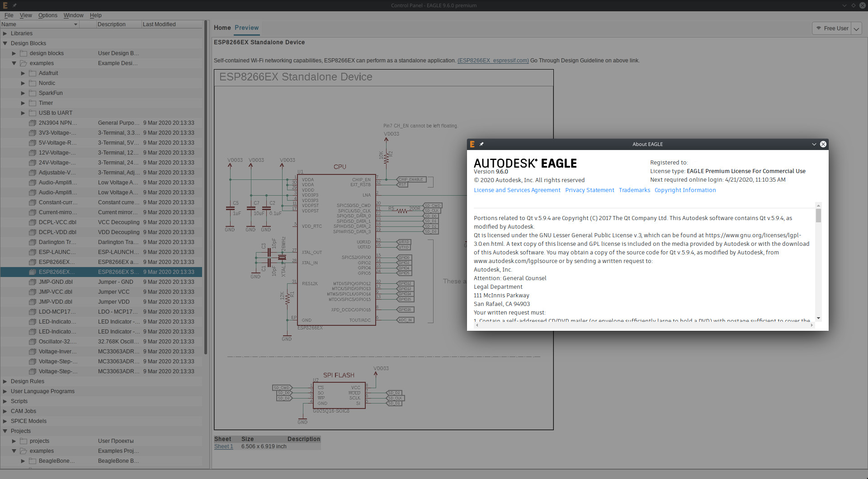
Task: Open the View menu
Action: 26,15
